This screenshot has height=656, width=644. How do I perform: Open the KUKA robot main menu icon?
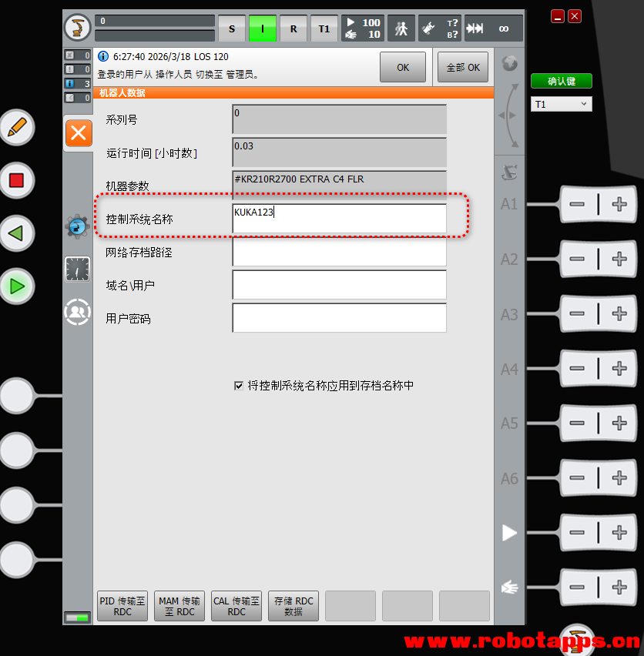click(77, 28)
